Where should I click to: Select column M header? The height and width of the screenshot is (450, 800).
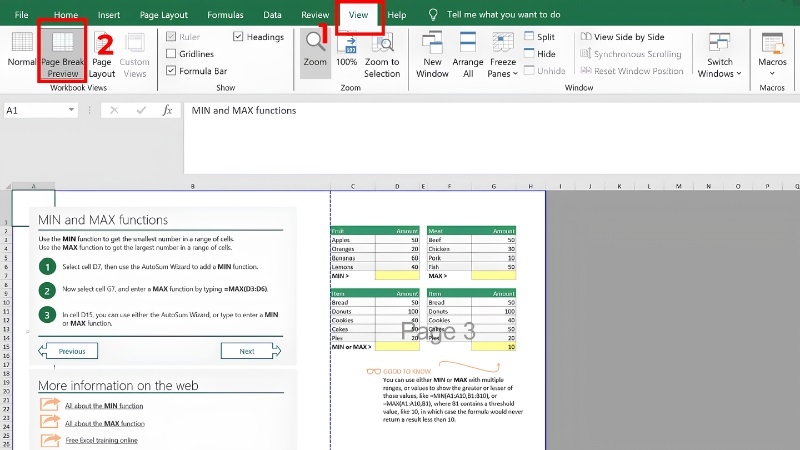pyautogui.click(x=679, y=186)
